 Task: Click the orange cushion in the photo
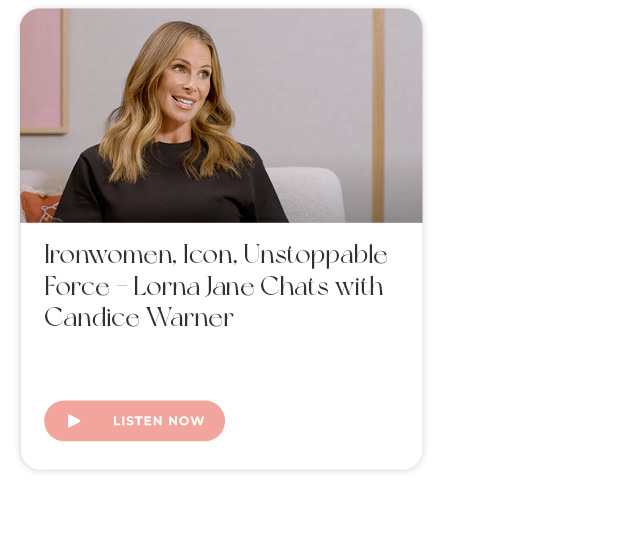pyautogui.click(x=40, y=207)
